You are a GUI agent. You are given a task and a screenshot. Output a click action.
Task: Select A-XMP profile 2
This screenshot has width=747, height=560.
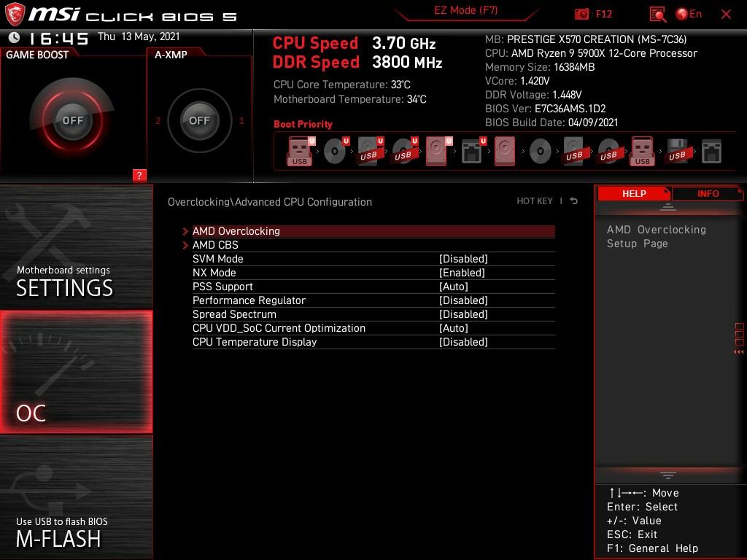tap(158, 121)
